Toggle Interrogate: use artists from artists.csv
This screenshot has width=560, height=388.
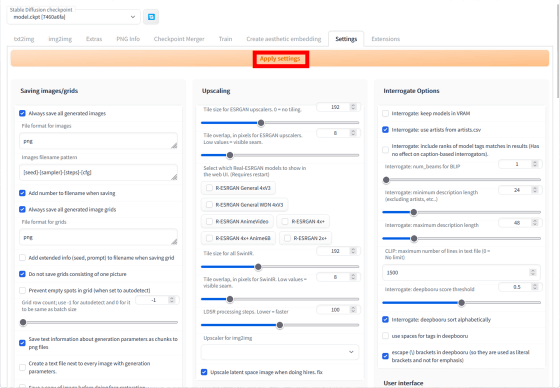point(385,130)
